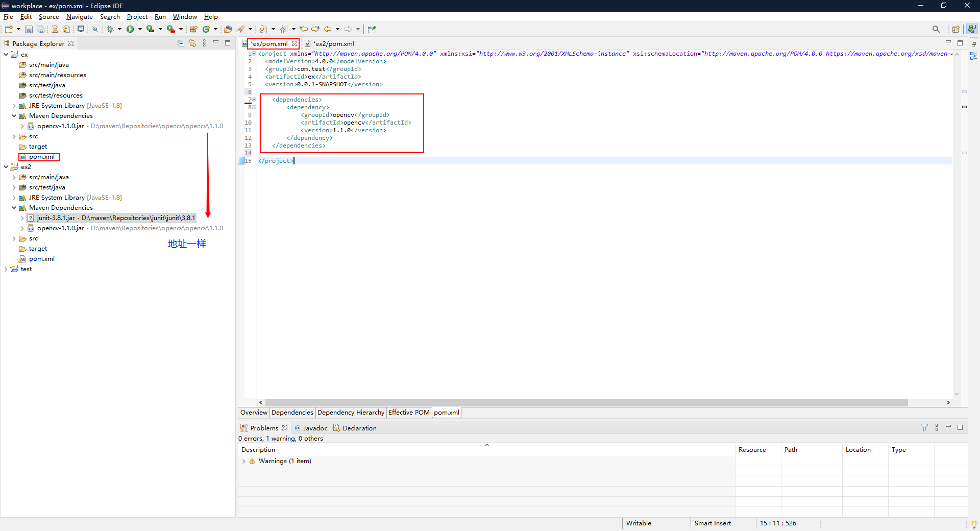Click the lightbulb tip icon in status bar

(974, 524)
